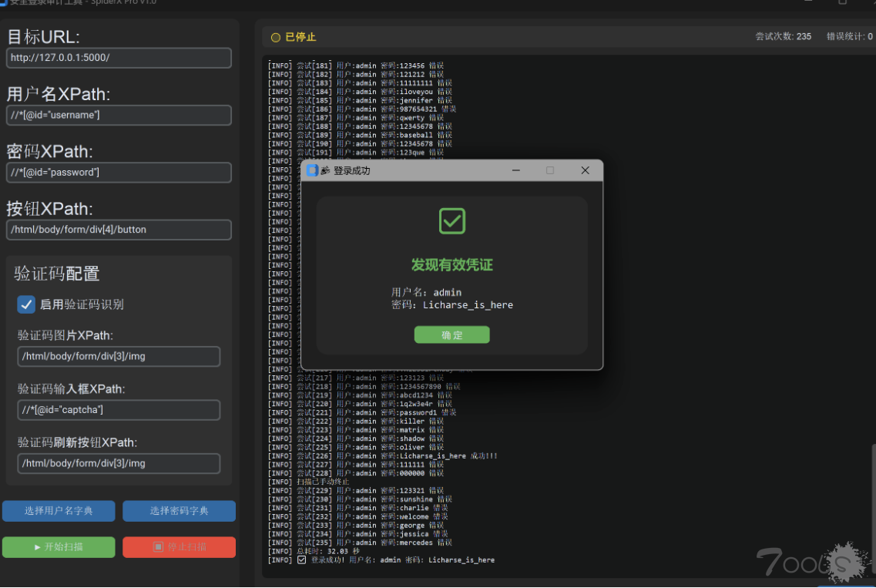Click the 验证码输入框XPath: label
The image size is (876, 588).
coord(72,389)
